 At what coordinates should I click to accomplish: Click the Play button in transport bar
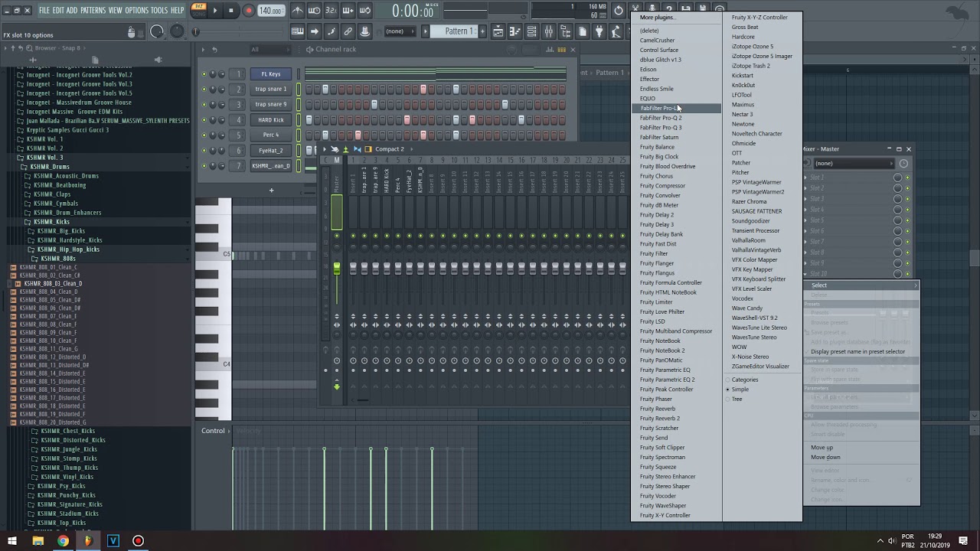215,11
